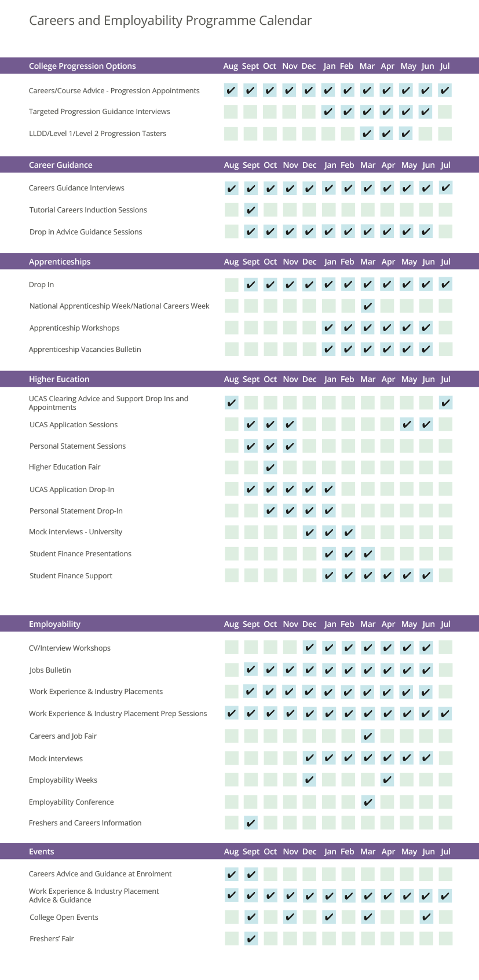Toggle Employability Weeks April checkbox
The image size is (479, 980).
click(x=387, y=780)
